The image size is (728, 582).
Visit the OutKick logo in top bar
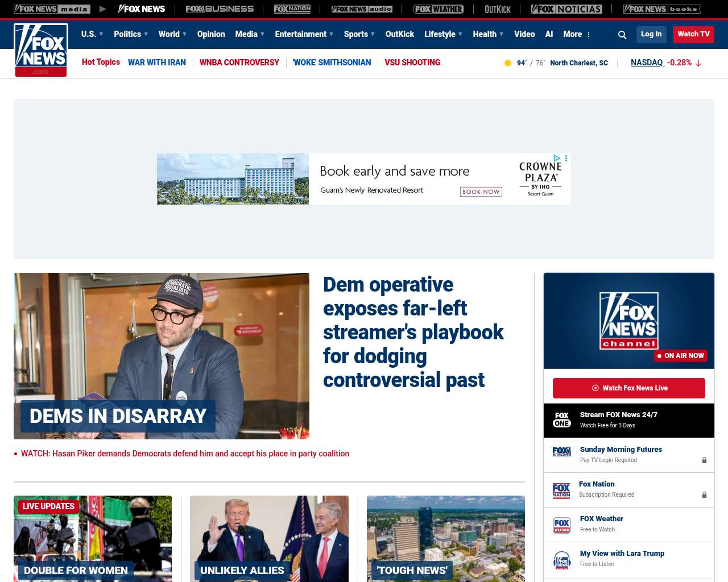click(x=498, y=9)
